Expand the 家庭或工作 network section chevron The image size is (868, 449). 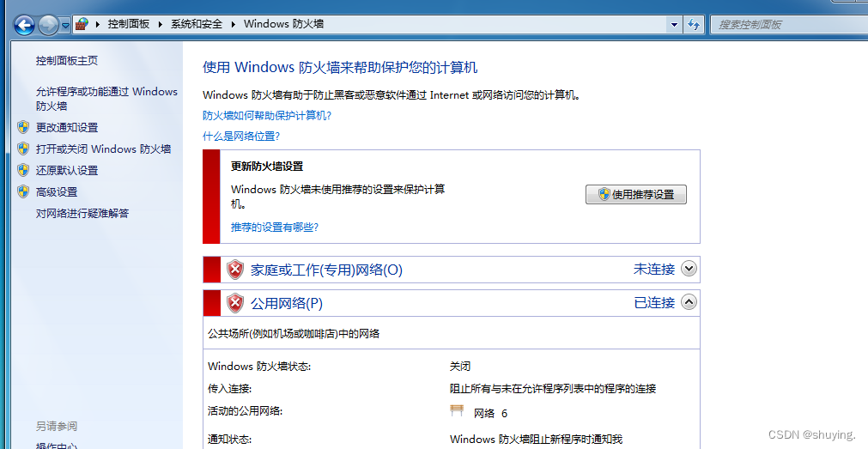[x=689, y=269]
